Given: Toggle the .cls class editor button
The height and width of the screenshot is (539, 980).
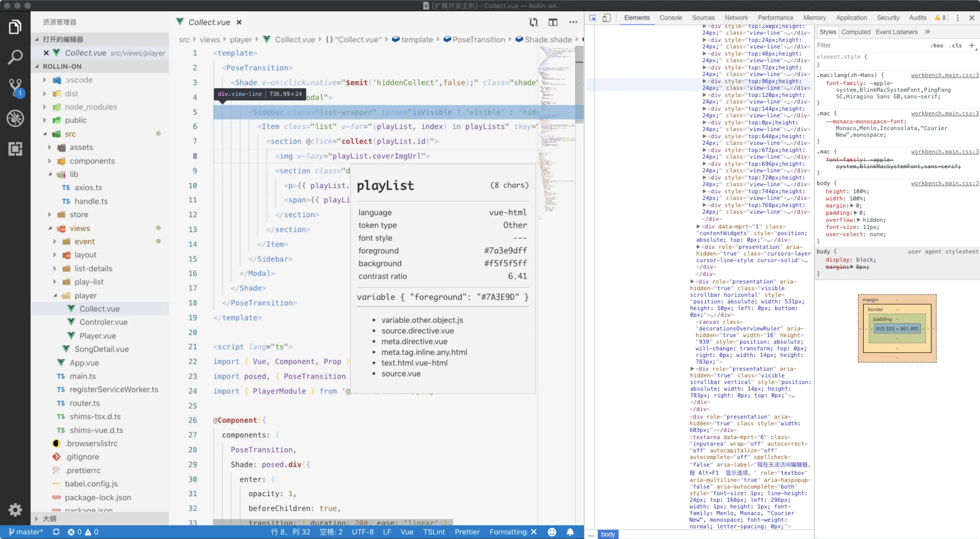Looking at the screenshot, I should pyautogui.click(x=955, y=46).
